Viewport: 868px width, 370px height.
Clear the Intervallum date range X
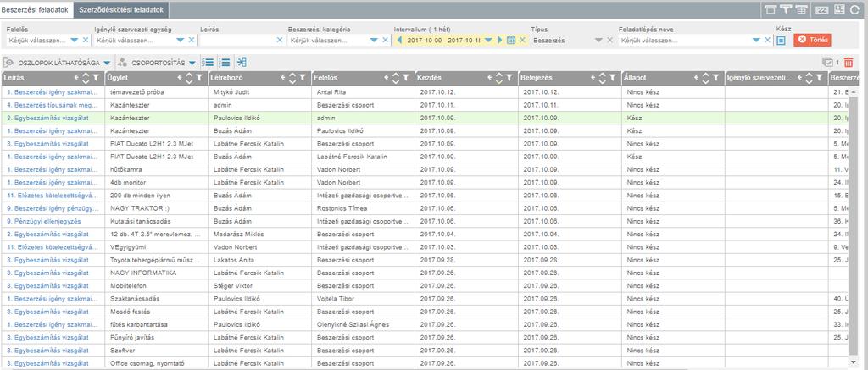pyautogui.click(x=522, y=41)
